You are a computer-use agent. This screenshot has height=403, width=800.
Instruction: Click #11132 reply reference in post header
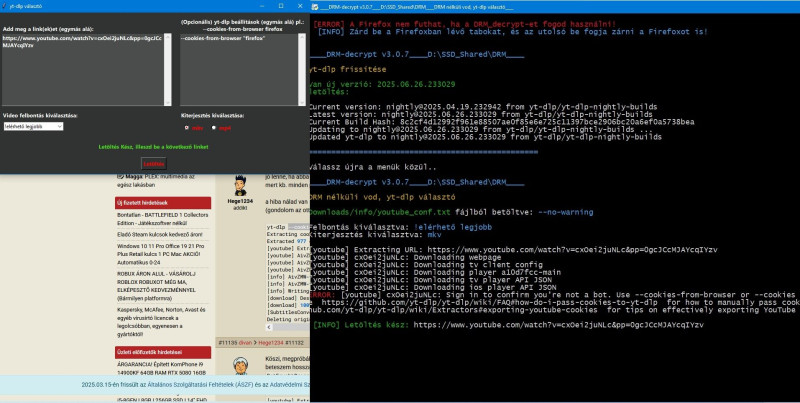coord(294,343)
